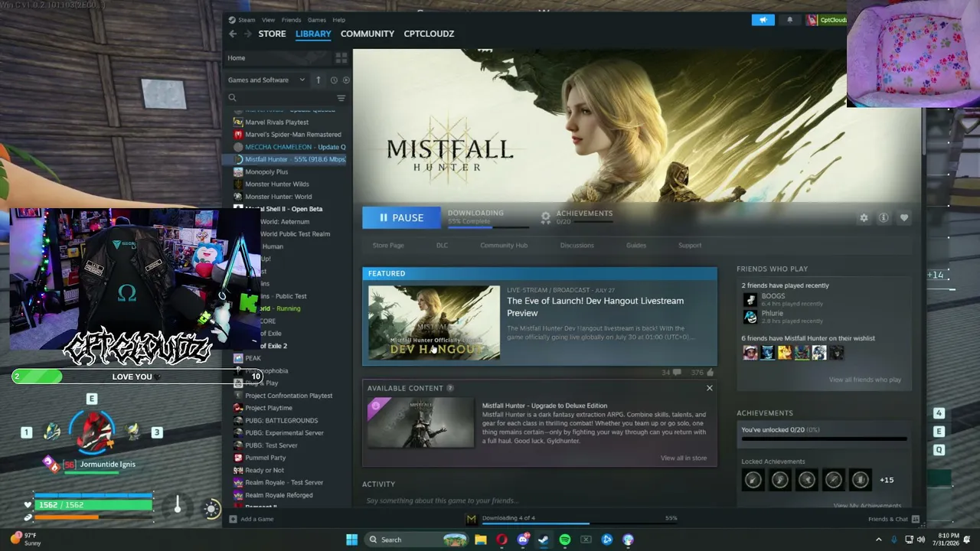Open the CptCloudz account dropdown
980x551 pixels.
pyautogui.click(x=827, y=20)
